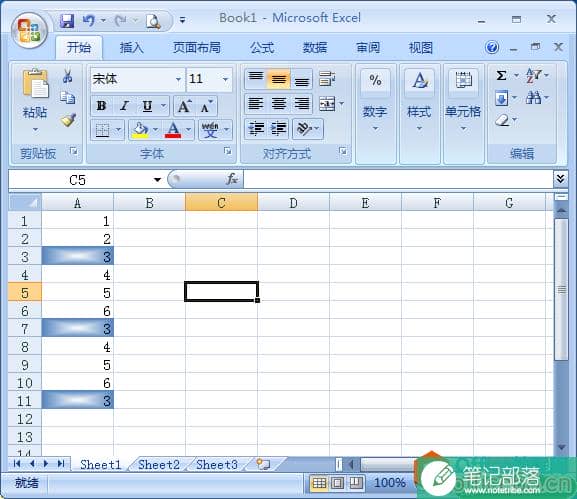Switch to Normal view in status bar
Screen dimensions: 577x499
pos(319,483)
